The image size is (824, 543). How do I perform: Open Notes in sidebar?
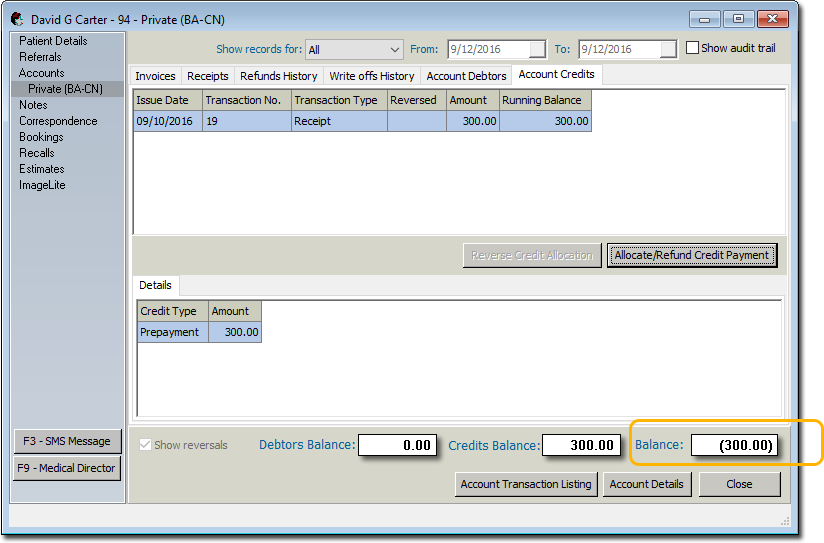point(33,105)
